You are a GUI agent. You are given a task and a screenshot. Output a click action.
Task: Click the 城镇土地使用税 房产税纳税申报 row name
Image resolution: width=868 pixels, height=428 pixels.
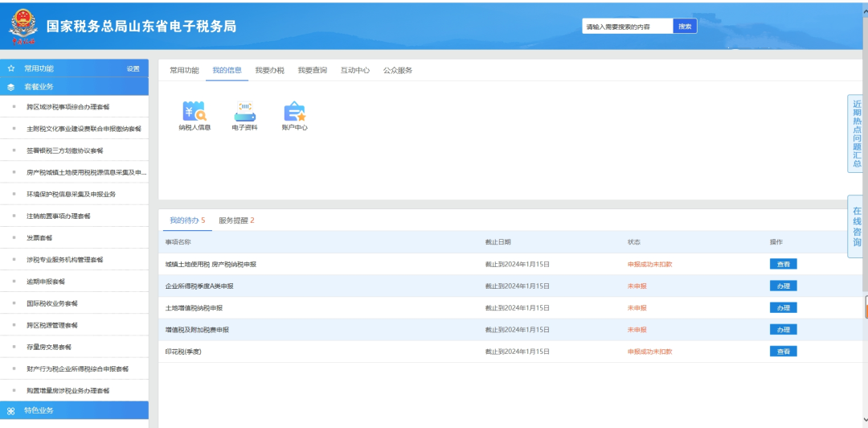pyautogui.click(x=211, y=265)
